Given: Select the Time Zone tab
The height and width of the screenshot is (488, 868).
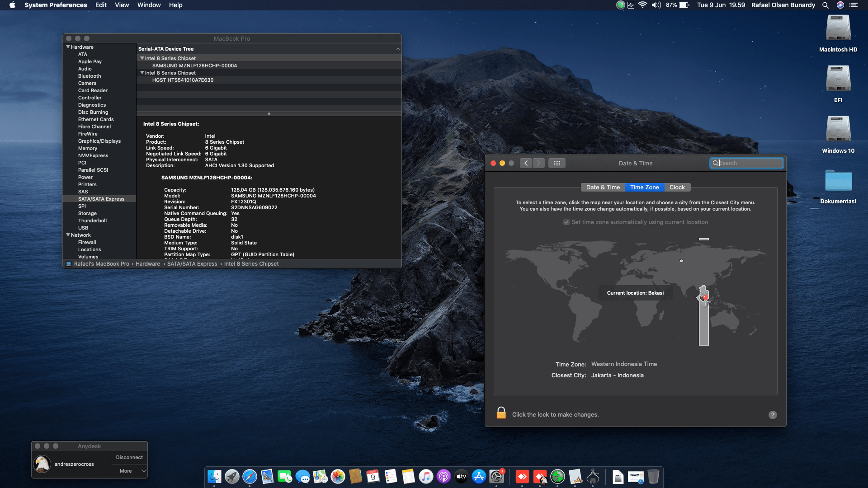Looking at the screenshot, I should coord(644,187).
